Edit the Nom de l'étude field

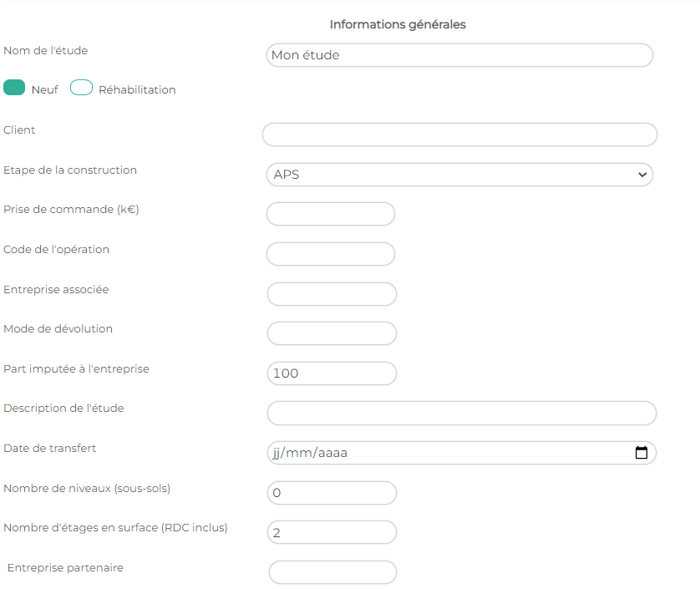pyautogui.click(x=459, y=55)
